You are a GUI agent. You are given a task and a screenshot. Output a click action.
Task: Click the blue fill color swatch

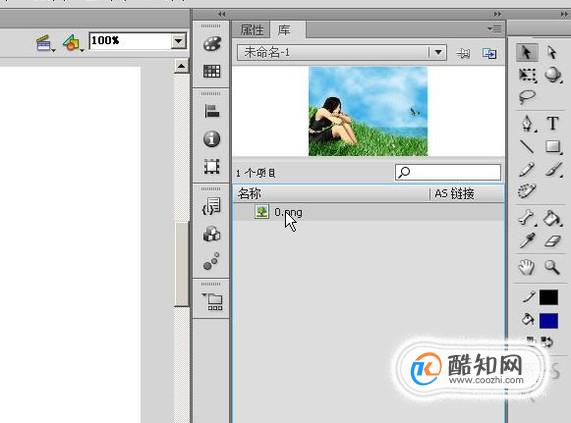[x=548, y=321]
